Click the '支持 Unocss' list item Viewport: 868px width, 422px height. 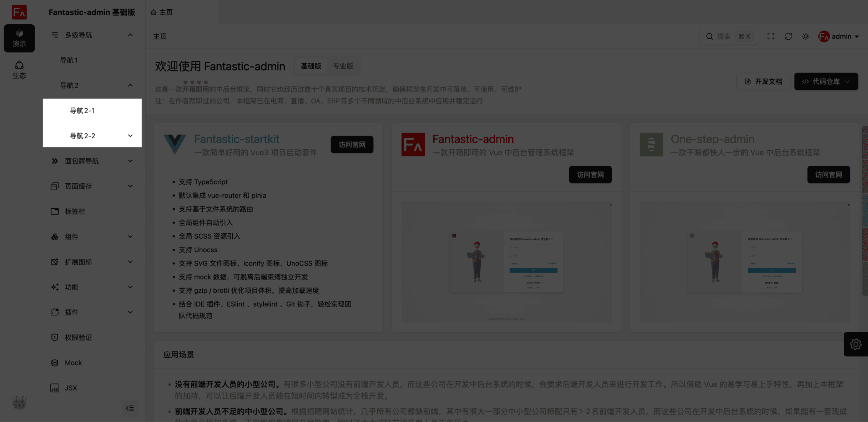[x=198, y=250]
